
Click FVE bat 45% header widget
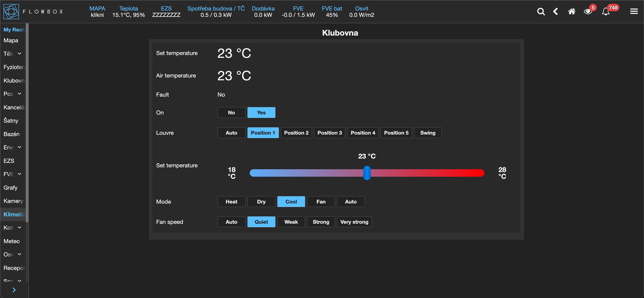332,12
